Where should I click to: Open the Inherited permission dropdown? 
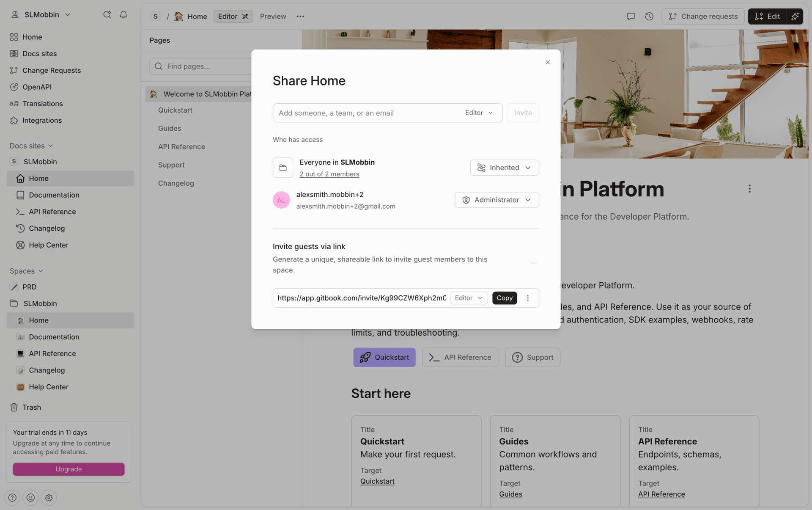point(504,168)
